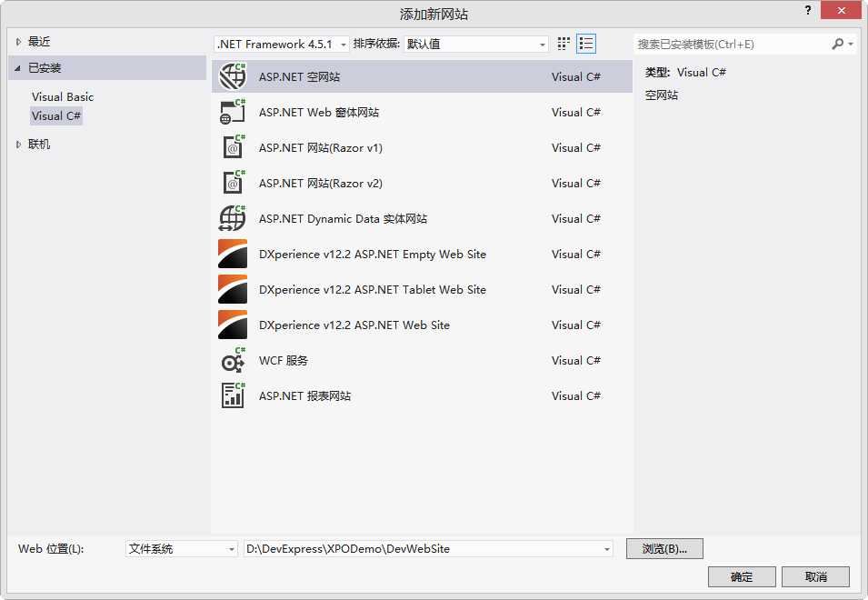Screen dimensions: 868x600
Task: Switch to small icons grid view
Action: (x=564, y=44)
